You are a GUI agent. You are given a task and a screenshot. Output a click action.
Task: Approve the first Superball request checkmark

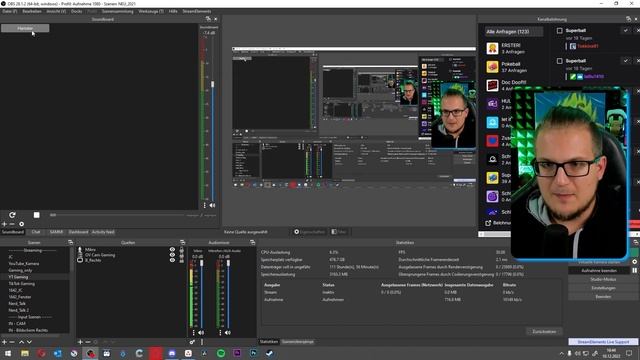click(625, 30)
